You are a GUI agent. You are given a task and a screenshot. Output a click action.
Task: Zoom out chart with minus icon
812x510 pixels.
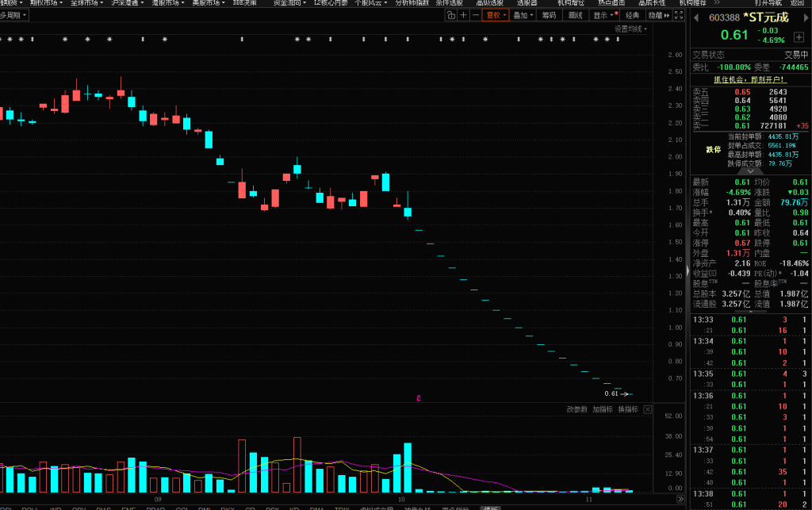click(475, 15)
